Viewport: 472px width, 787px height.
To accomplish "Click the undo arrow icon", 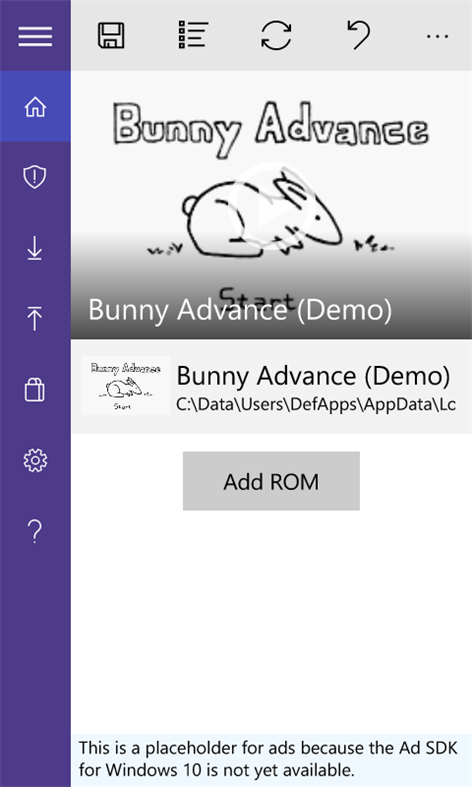I will point(359,35).
